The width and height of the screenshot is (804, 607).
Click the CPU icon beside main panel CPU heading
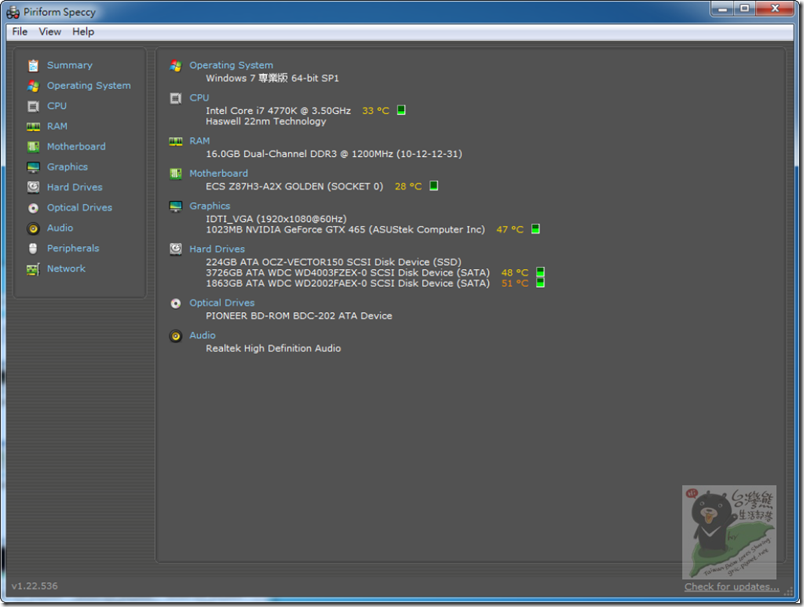click(175, 98)
